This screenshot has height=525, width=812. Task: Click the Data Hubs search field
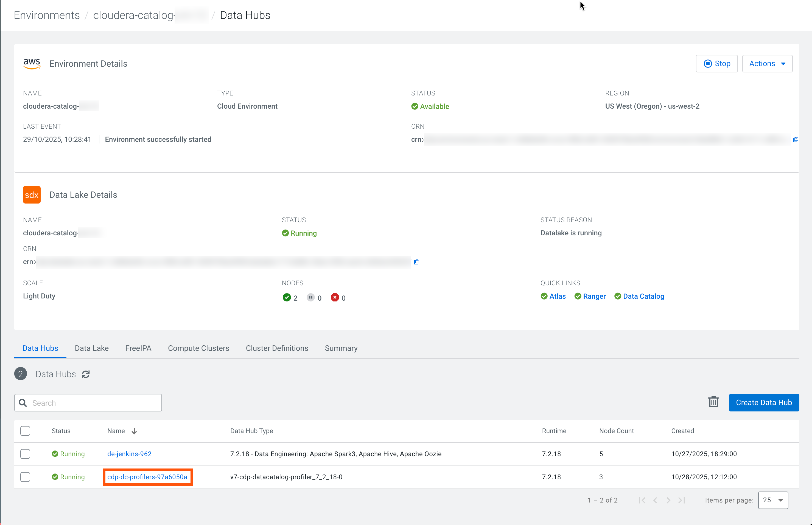click(88, 403)
